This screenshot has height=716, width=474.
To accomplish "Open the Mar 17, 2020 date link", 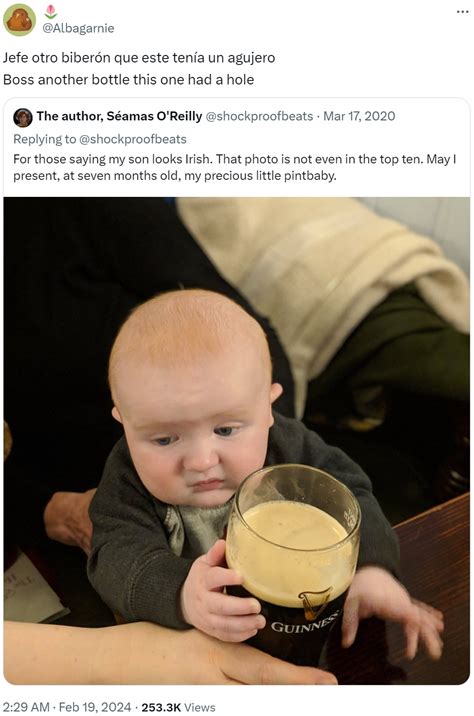I will pos(359,116).
